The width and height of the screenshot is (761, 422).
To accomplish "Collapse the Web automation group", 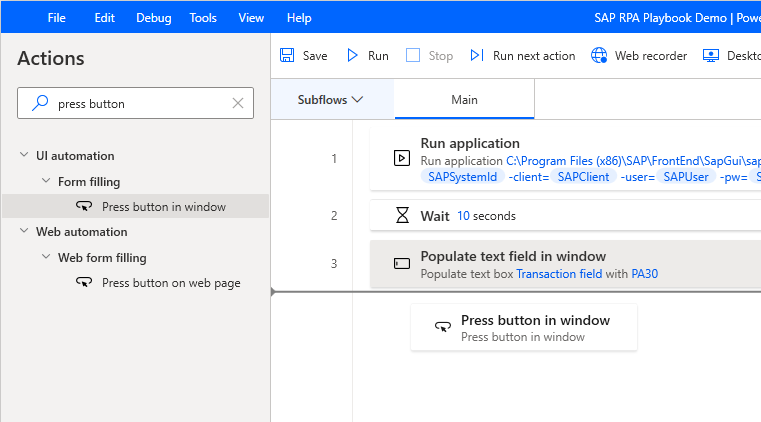I will pyautogui.click(x=24, y=230).
